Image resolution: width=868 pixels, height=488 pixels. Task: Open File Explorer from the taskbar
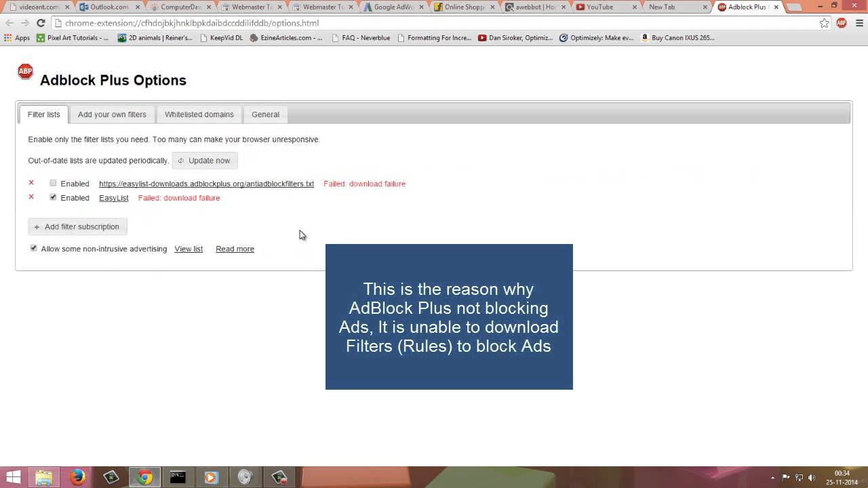44,477
